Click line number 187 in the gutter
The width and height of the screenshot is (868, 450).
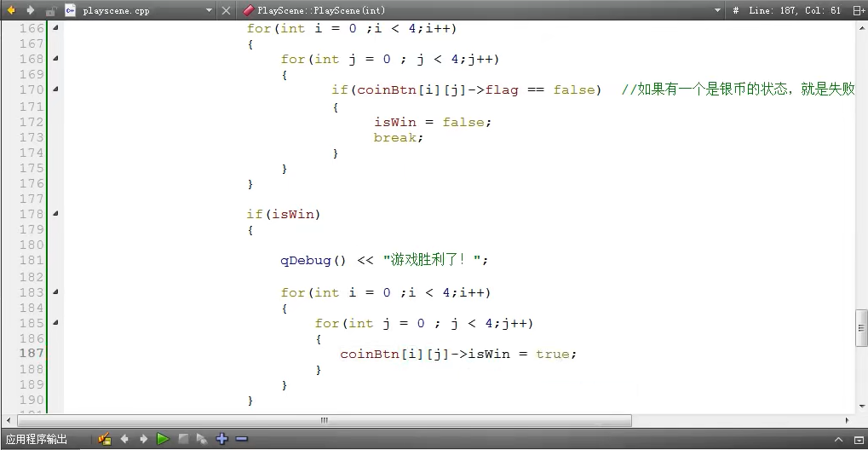tap(32, 354)
